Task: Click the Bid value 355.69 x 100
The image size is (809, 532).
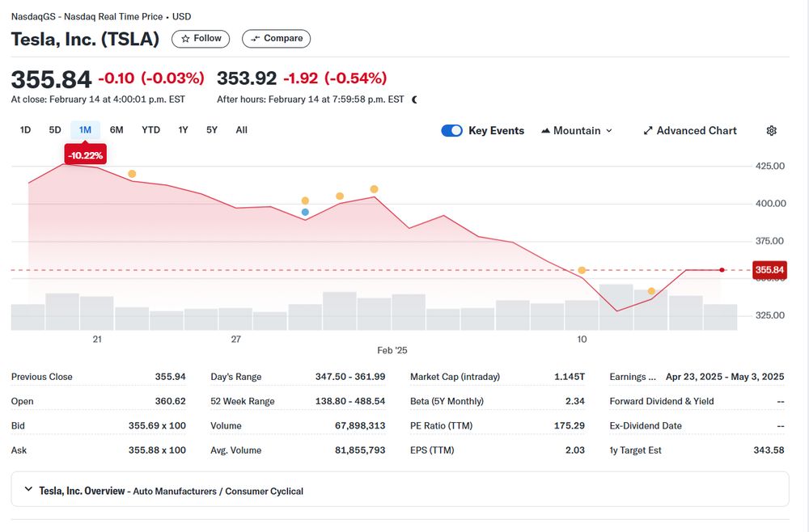Action: pyautogui.click(x=158, y=426)
